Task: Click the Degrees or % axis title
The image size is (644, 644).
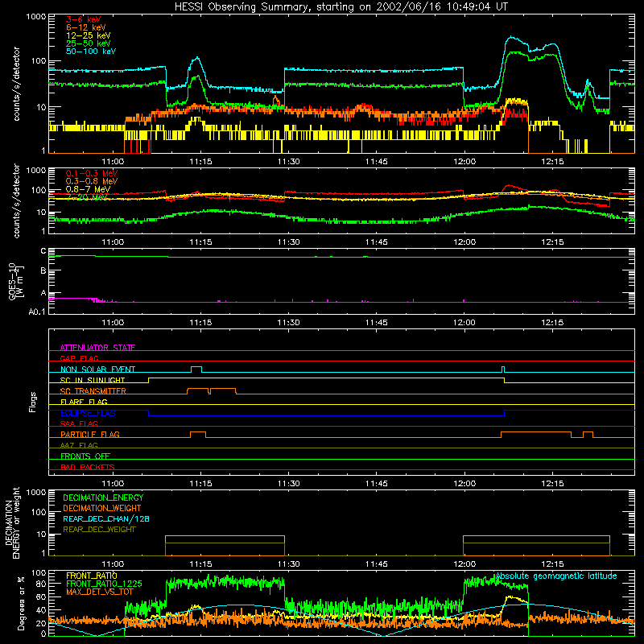Action: tap(21, 603)
